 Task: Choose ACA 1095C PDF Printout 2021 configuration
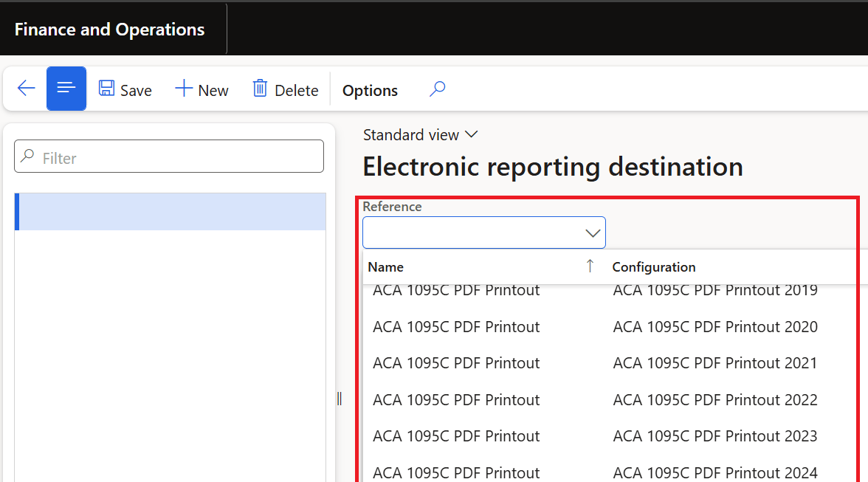tap(714, 363)
